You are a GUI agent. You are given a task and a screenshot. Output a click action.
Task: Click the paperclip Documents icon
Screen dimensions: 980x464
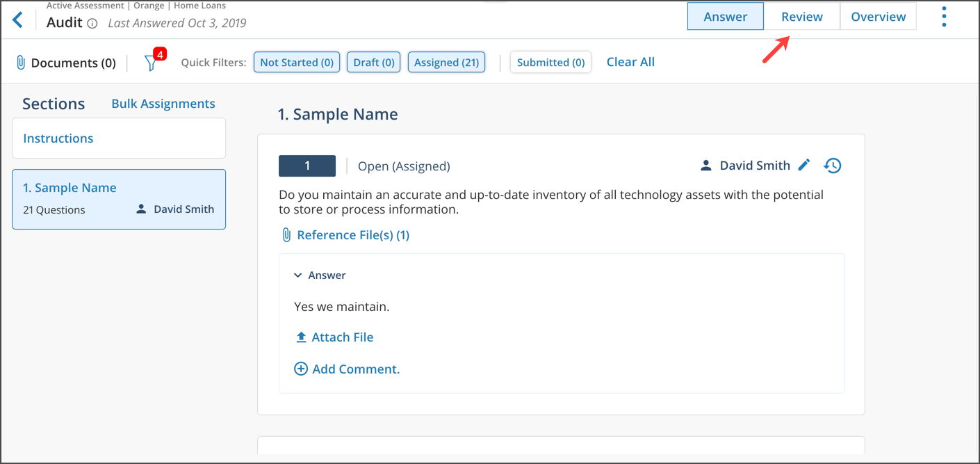(x=21, y=63)
